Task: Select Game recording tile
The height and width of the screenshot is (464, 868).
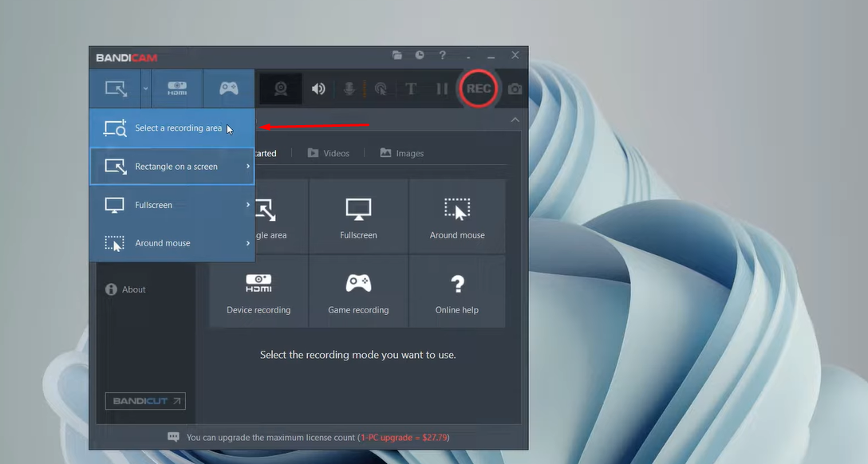Action: 358,292
